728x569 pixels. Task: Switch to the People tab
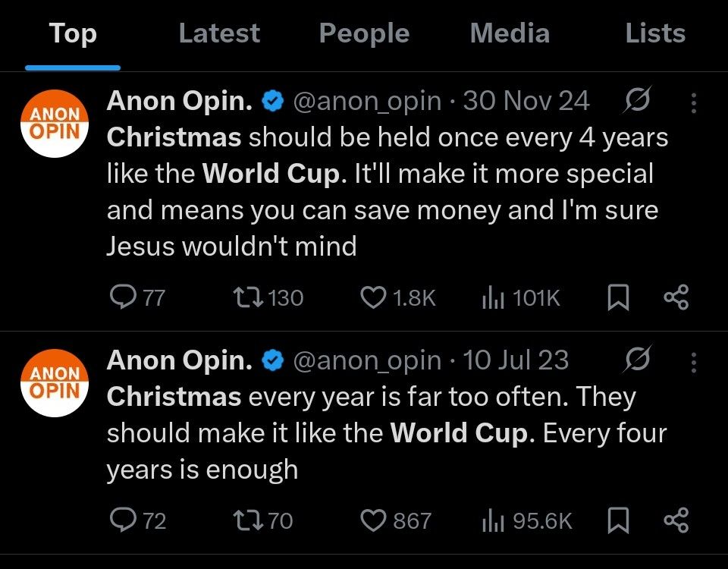click(x=364, y=33)
